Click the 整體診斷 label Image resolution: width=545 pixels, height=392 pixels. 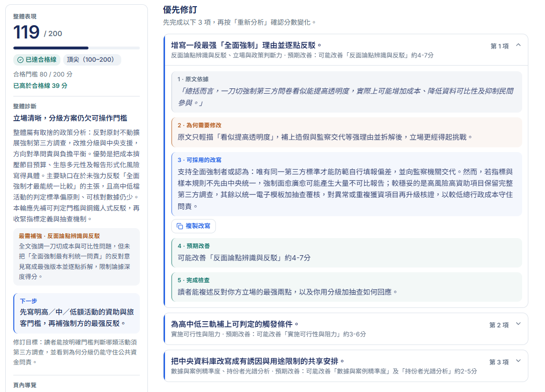(25, 106)
